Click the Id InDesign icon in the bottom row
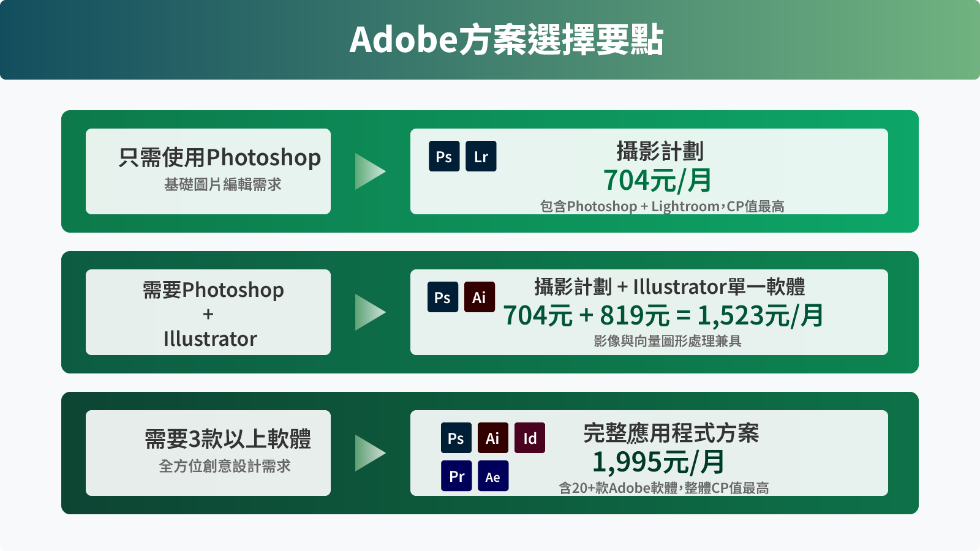The image size is (980, 551). [529, 438]
